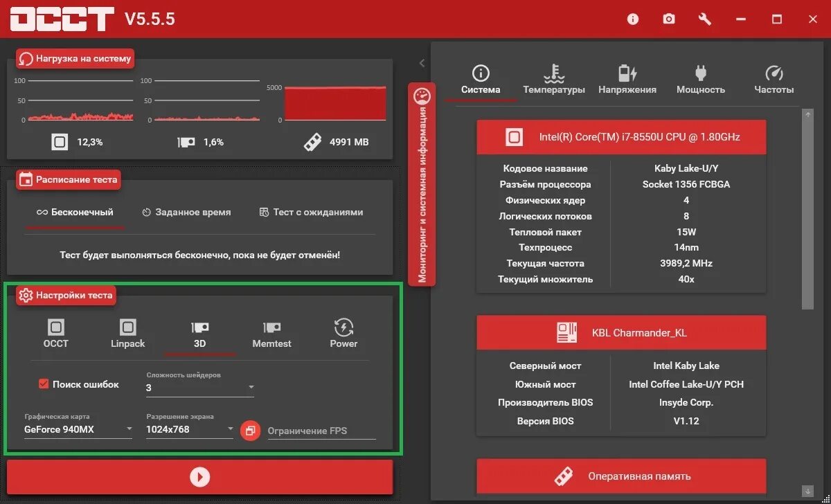
Task: Click the GPU usage graph
Action: tap(207, 101)
